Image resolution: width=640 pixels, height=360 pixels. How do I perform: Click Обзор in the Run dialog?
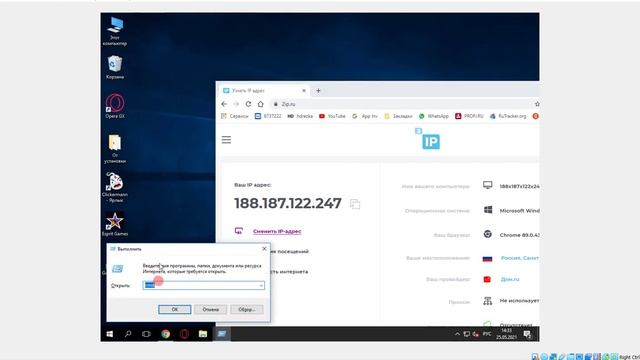[247, 309]
